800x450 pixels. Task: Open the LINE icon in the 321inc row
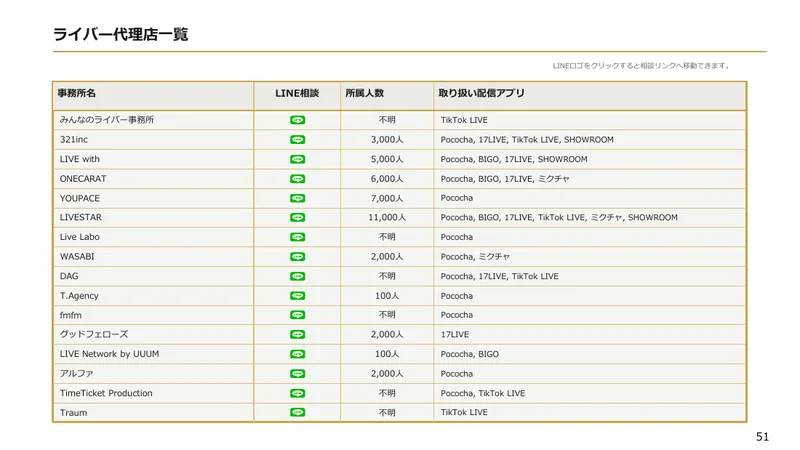[297, 139]
